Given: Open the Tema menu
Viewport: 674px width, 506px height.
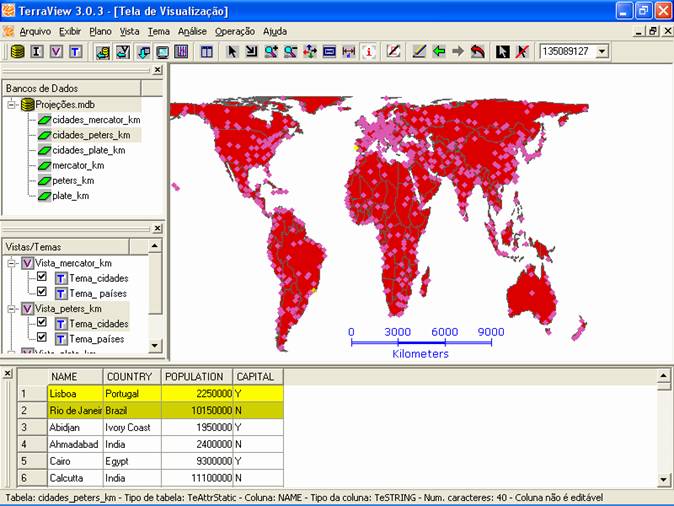Looking at the screenshot, I should pos(159,31).
